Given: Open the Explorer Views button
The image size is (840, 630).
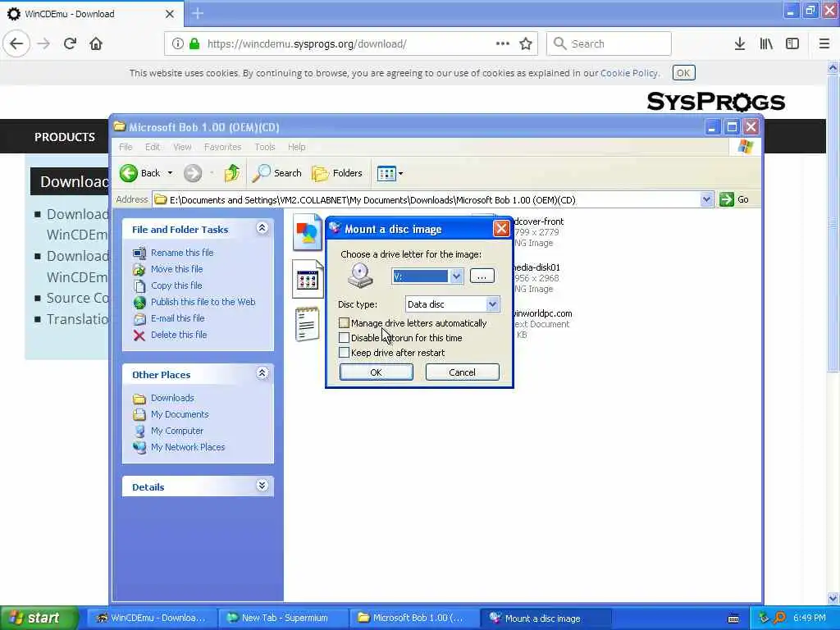Looking at the screenshot, I should [390, 173].
